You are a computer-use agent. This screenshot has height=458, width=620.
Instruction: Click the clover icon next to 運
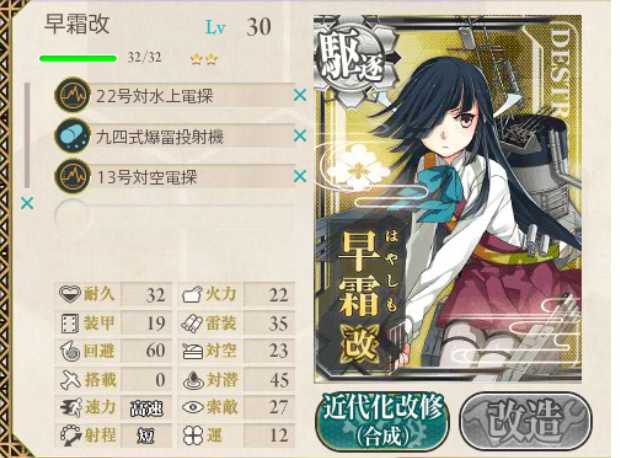[x=193, y=435]
